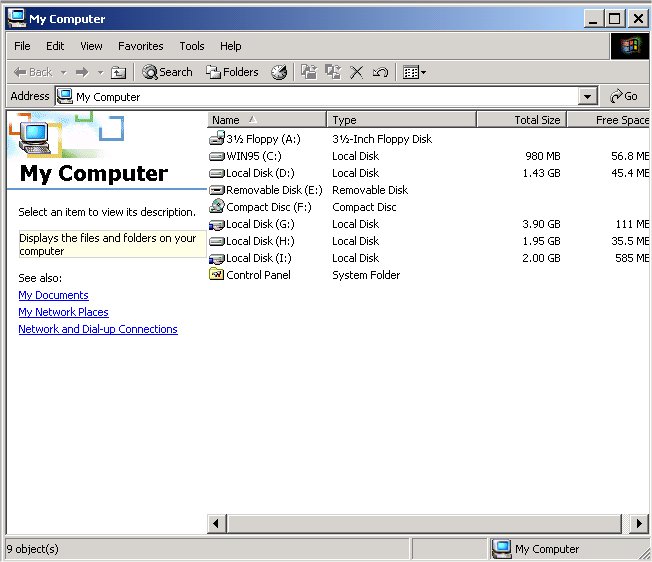Select the Control Panel folder icon
The height and width of the screenshot is (562, 652).
[x=217, y=275]
